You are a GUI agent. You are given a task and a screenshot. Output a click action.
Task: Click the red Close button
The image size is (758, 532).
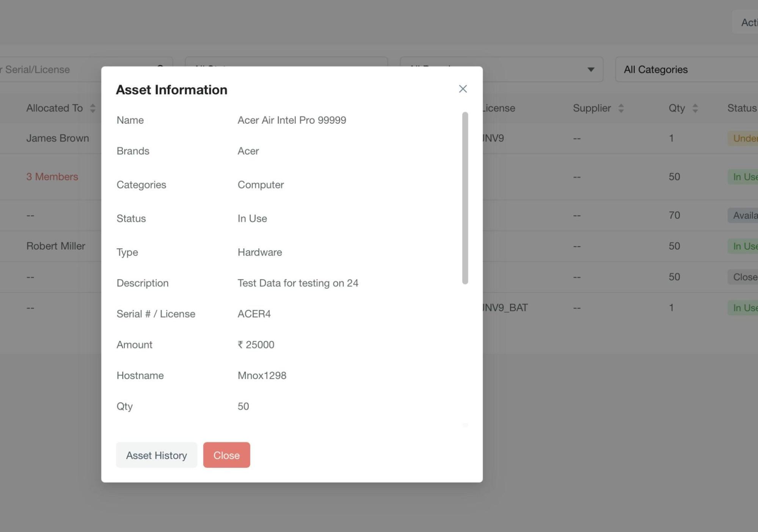click(x=226, y=455)
